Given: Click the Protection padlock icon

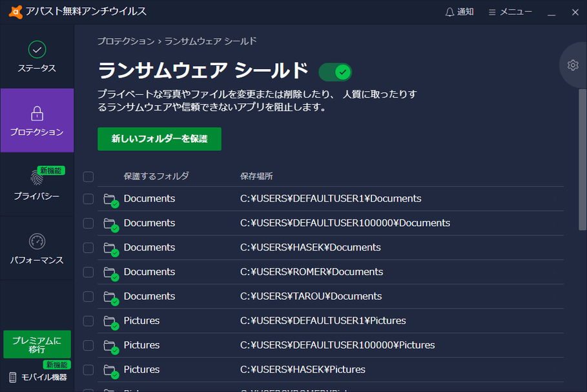Looking at the screenshot, I should pyautogui.click(x=37, y=114).
